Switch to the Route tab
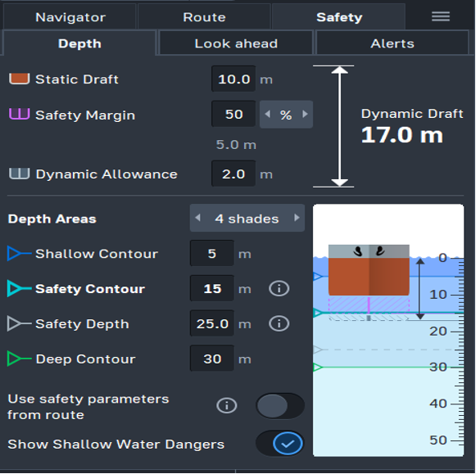Screen dimensions: 476x474 pos(204,17)
